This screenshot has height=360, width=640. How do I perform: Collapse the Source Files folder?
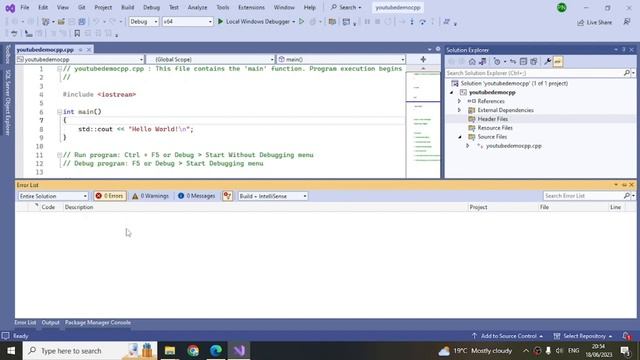coord(460,137)
